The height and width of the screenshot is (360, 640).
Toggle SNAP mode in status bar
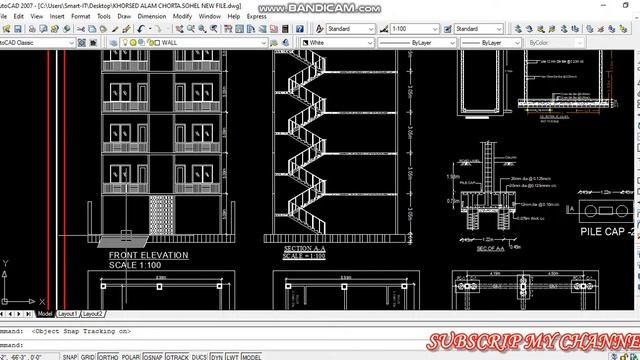[70, 357]
